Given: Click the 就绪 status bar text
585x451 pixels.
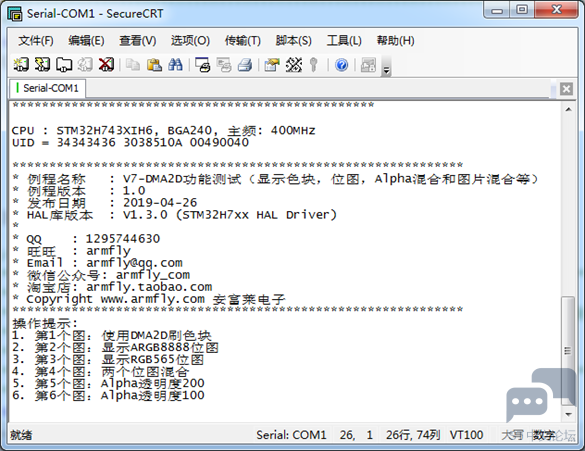Looking at the screenshot, I should point(21,435).
